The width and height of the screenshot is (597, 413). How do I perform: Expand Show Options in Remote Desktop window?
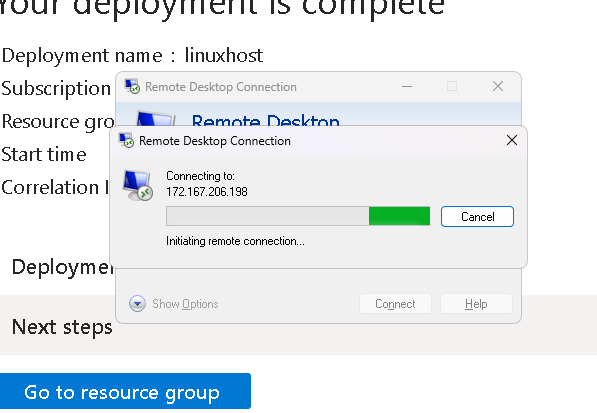click(x=174, y=304)
